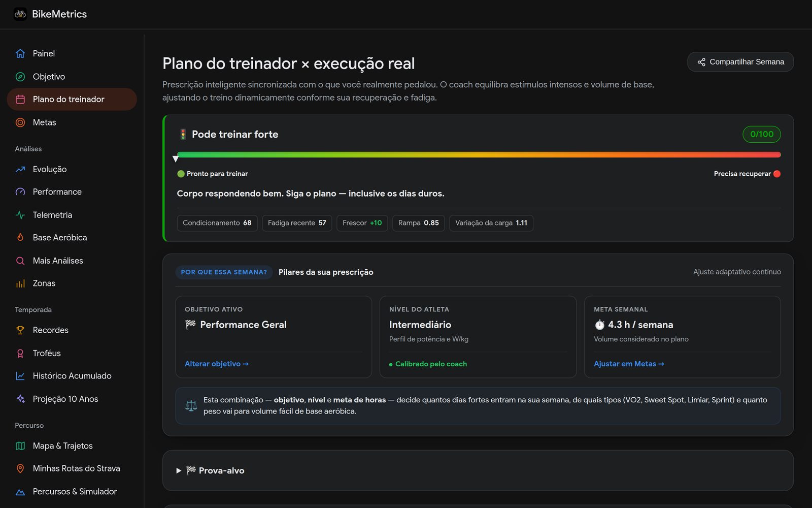Click the Histórico Acumulado chart icon
812x508 pixels.
pyautogui.click(x=20, y=376)
